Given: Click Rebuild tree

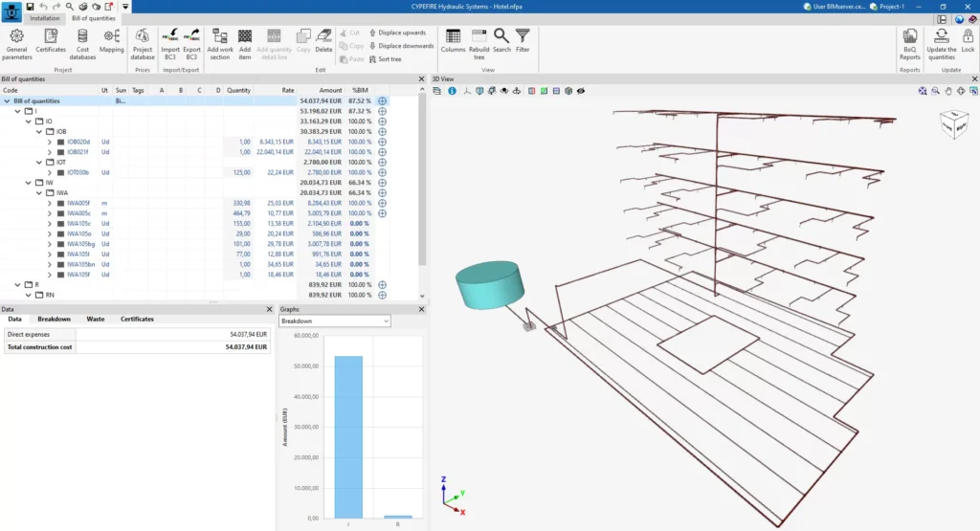Looking at the screenshot, I should pyautogui.click(x=479, y=44).
